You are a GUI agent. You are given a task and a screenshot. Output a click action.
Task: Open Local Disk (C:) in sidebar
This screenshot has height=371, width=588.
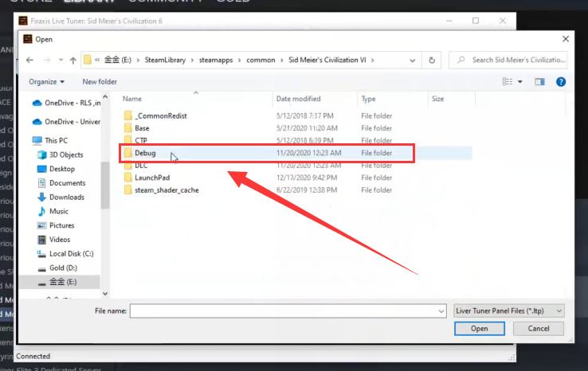[x=65, y=254]
